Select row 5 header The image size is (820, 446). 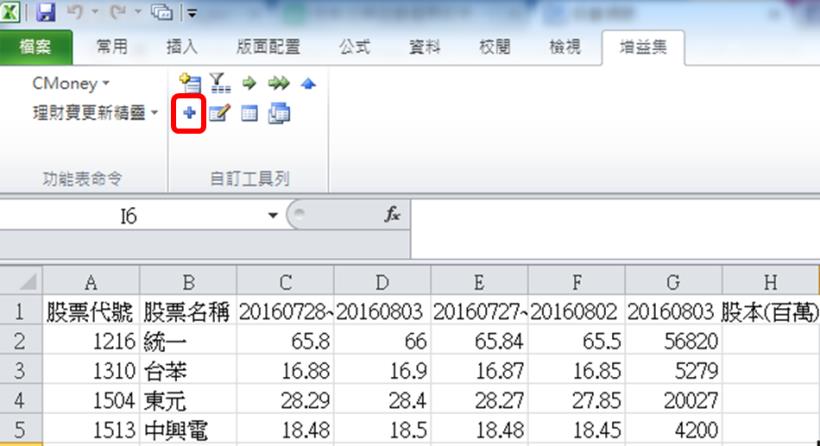pyautogui.click(x=21, y=429)
